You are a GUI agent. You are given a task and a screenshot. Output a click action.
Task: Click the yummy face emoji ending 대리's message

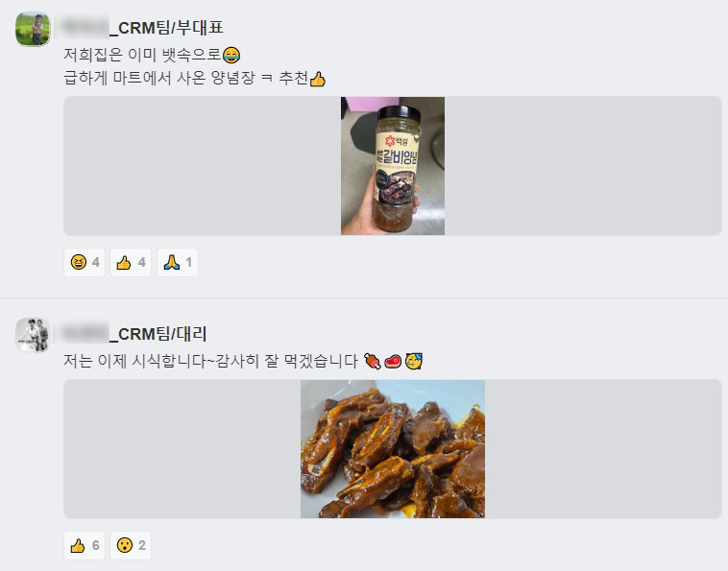tap(413, 361)
